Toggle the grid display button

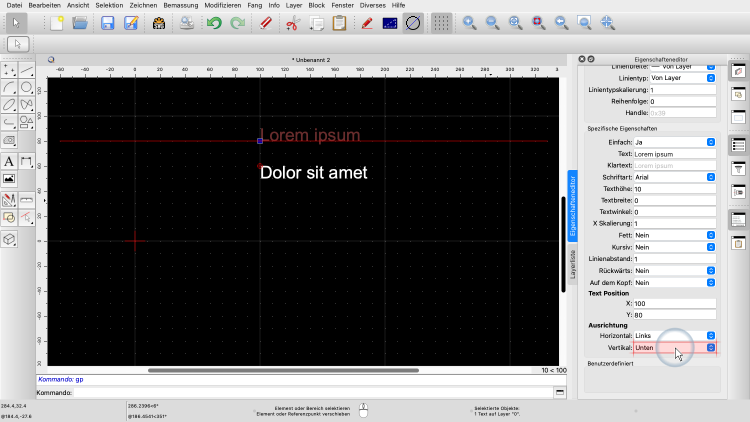[x=441, y=22]
